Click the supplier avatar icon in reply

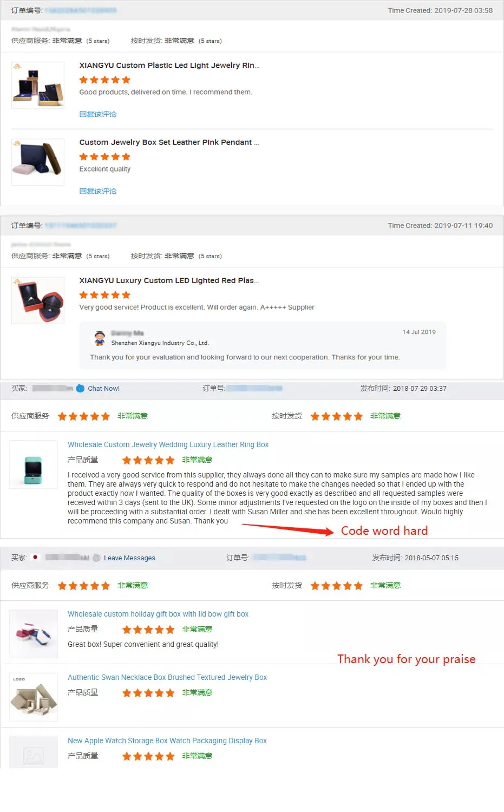[x=100, y=338]
